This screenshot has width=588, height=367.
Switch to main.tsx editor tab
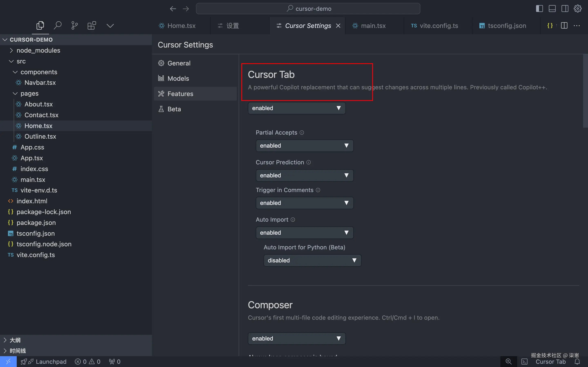373,26
